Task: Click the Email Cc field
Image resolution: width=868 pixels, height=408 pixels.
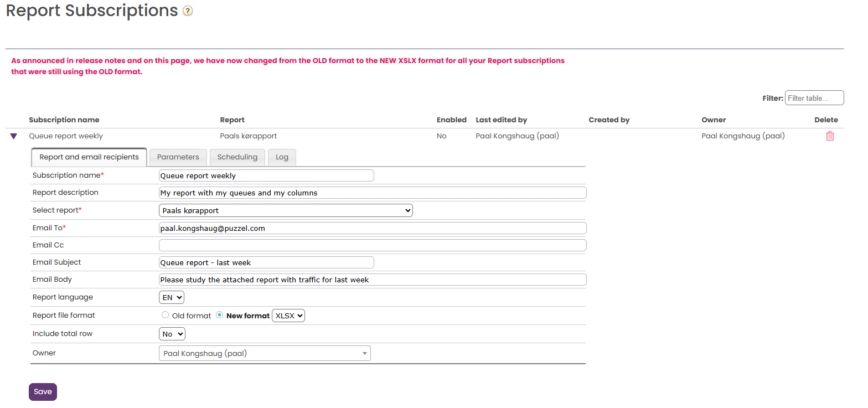Action: 373,245
